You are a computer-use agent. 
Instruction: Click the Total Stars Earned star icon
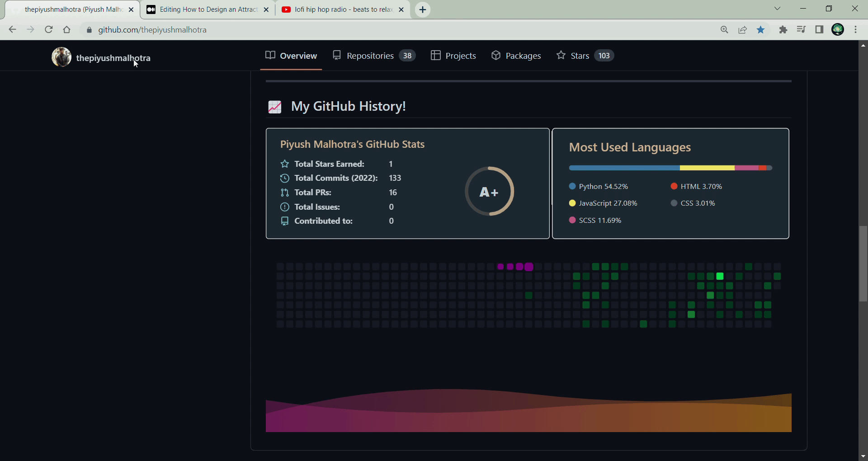tap(284, 164)
